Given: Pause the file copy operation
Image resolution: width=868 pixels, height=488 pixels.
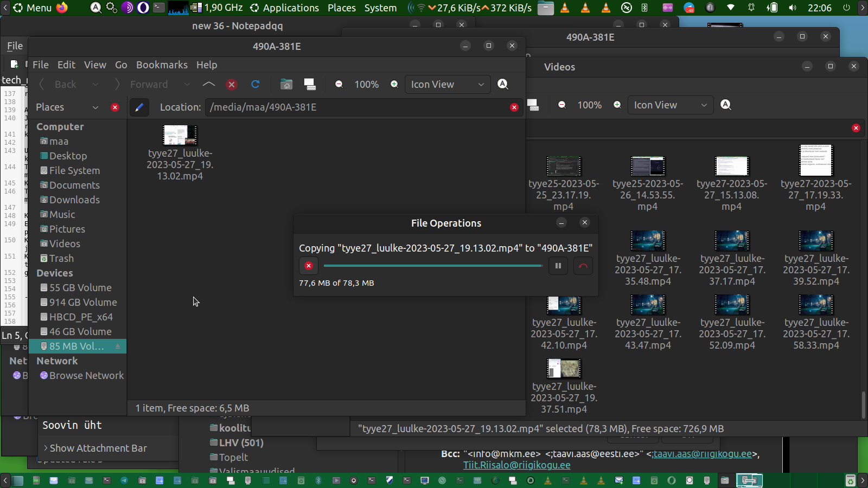Looking at the screenshot, I should click(558, 266).
